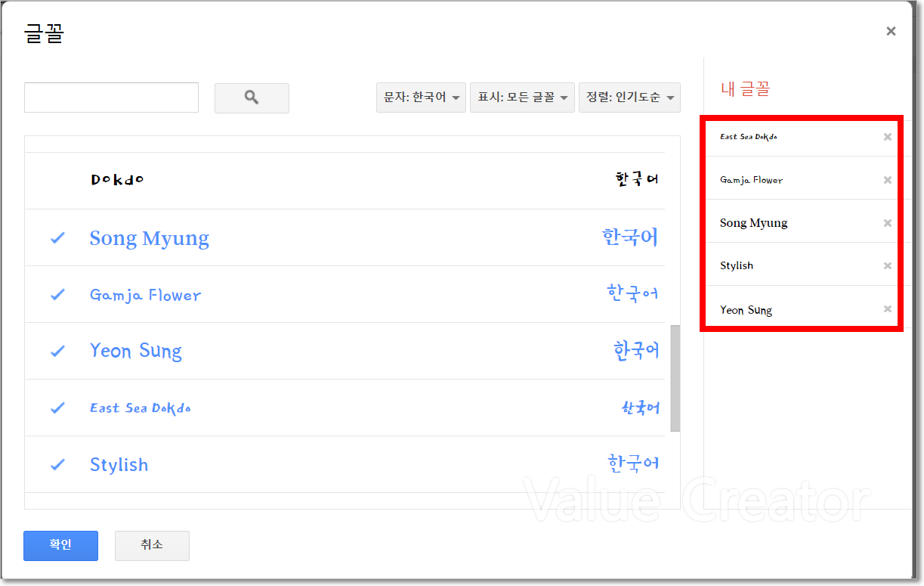This screenshot has height=586, width=924.
Task: Uncheck the Song Myung checkmark
Action: 57,237
